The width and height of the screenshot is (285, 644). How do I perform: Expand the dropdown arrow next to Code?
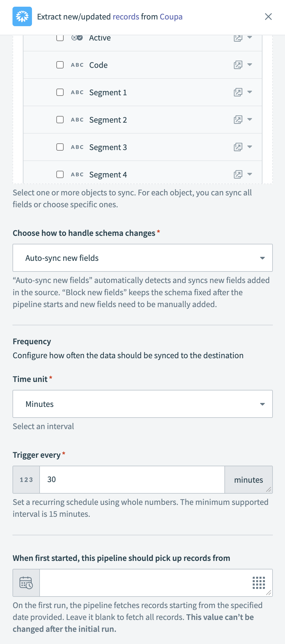[x=250, y=65]
